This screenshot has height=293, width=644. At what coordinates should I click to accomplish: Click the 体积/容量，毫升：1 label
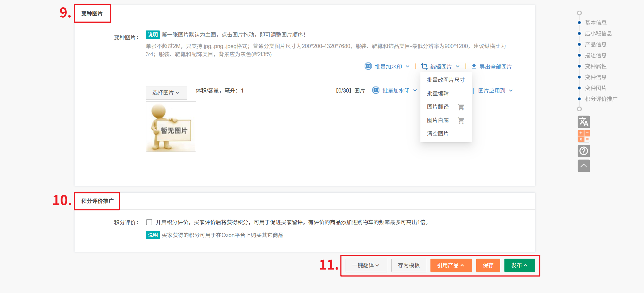pos(220,91)
